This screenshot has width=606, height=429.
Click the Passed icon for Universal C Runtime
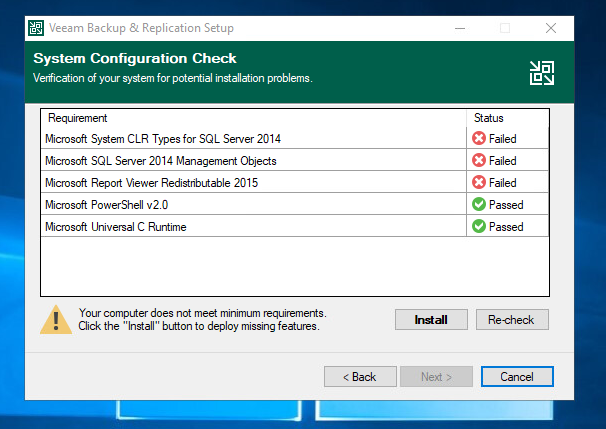coord(479,226)
